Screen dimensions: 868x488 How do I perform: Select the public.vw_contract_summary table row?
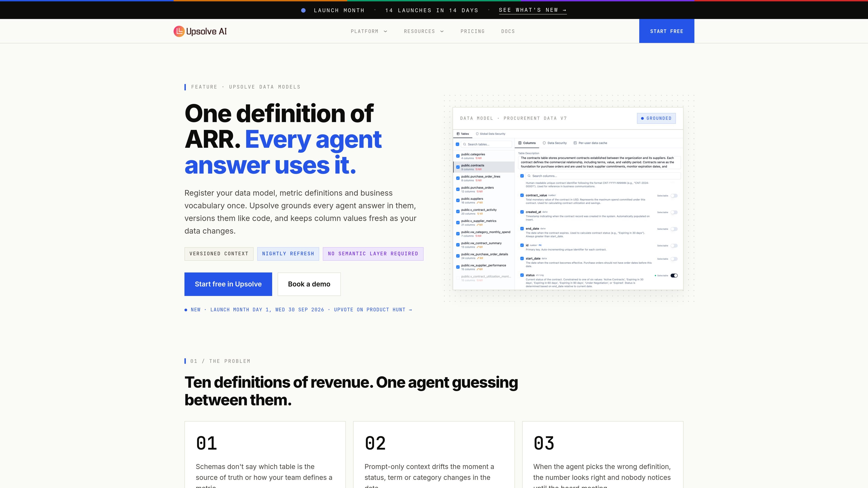click(x=484, y=245)
